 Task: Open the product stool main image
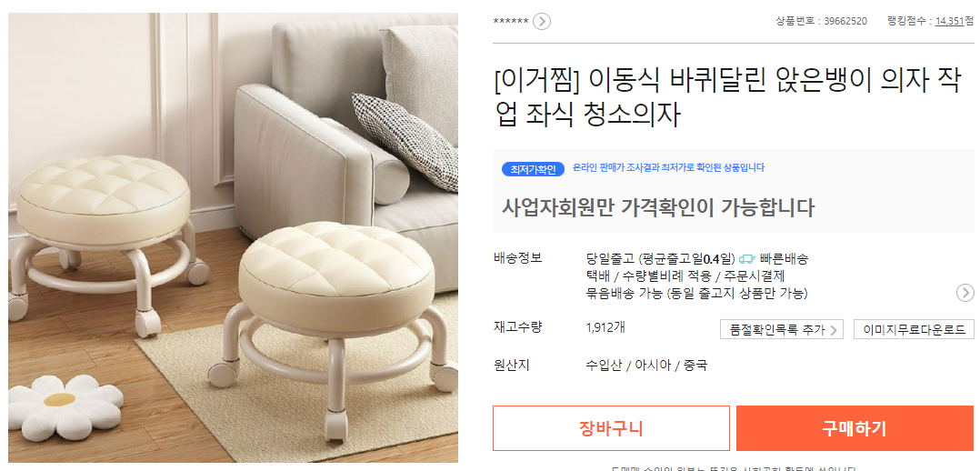pos(233,237)
